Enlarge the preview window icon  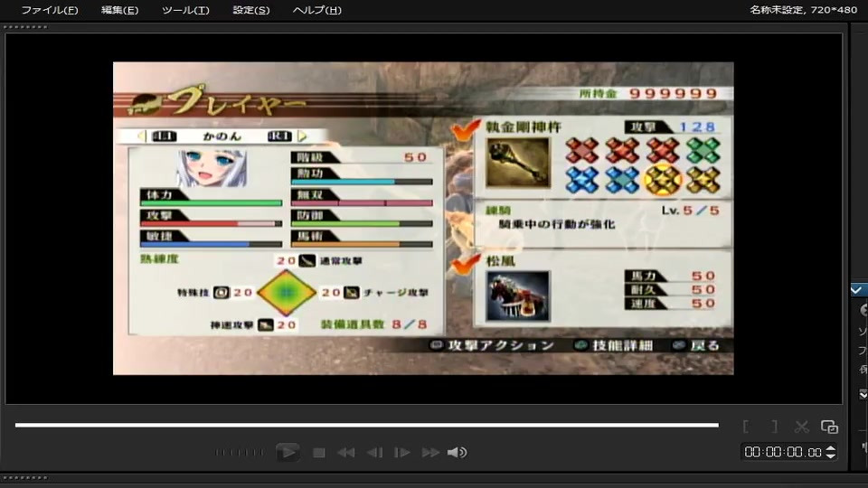pyautogui.click(x=829, y=427)
